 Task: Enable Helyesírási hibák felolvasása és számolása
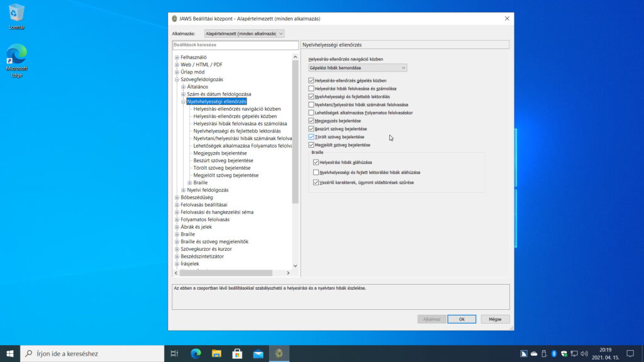point(311,89)
